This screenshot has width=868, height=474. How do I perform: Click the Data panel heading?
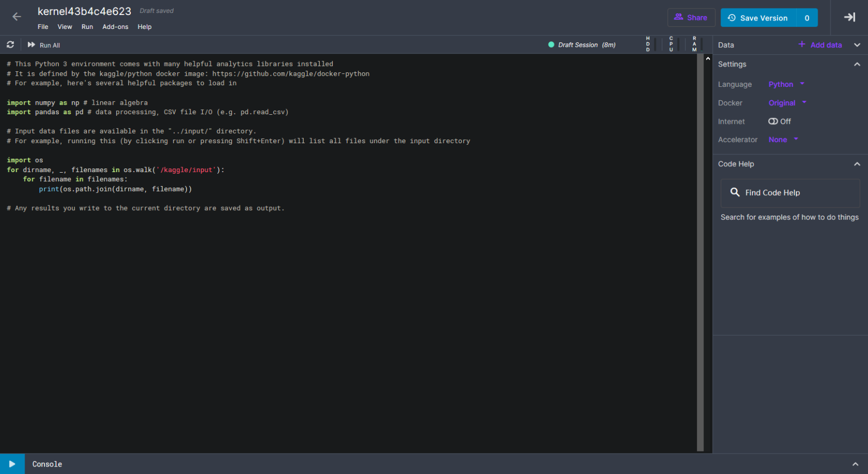(726, 45)
